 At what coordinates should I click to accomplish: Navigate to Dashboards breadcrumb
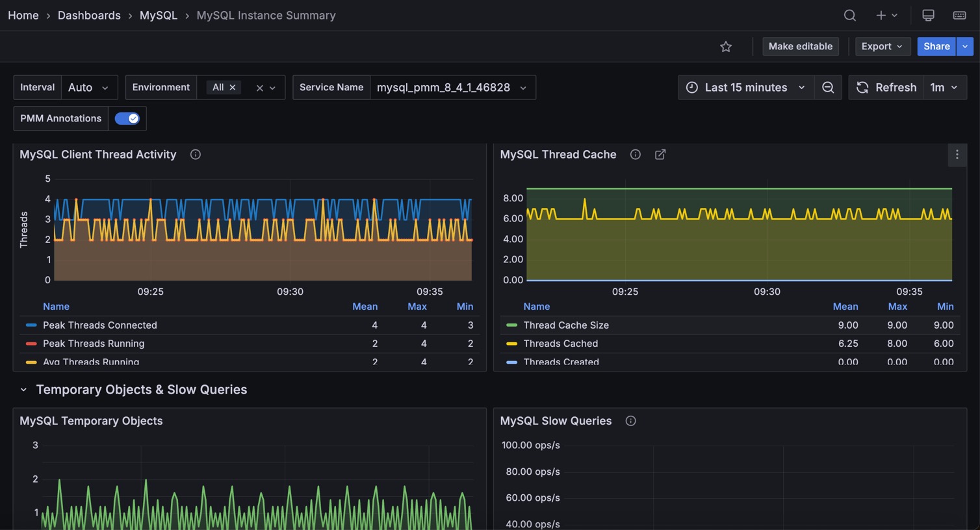tap(89, 16)
